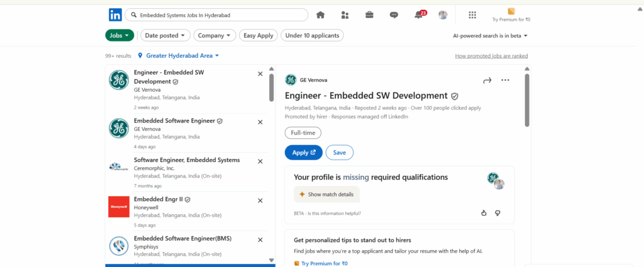This screenshot has height=267, width=644.
Task: Toggle the Easy Apply filter
Action: (258, 36)
